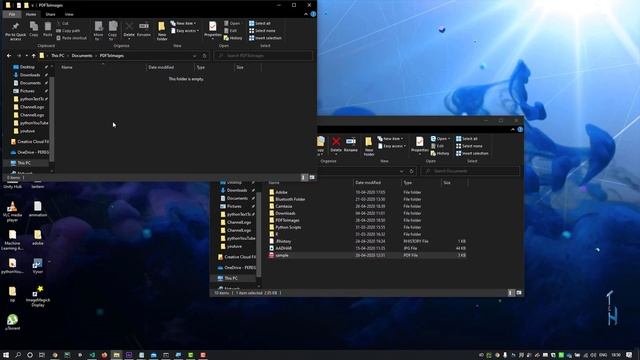Click the Rename icon in PDFToImages ribbon
Image resolution: width=640 pixels, height=360 pixels.
coord(144,29)
